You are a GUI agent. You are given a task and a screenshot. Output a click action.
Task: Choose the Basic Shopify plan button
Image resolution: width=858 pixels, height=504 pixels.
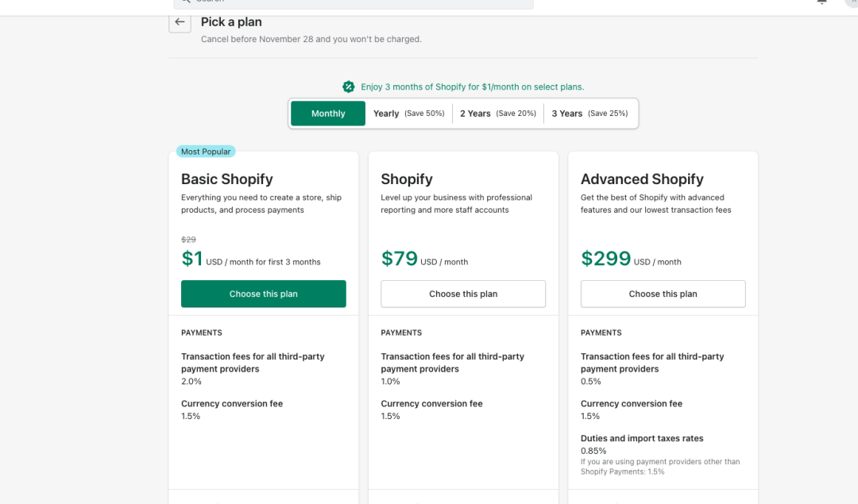coord(263,294)
